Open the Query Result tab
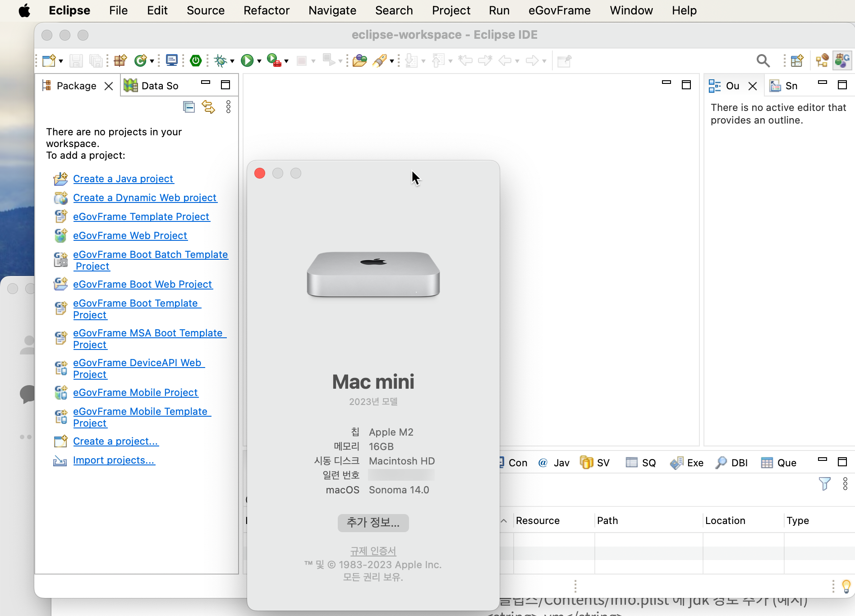 click(779, 463)
